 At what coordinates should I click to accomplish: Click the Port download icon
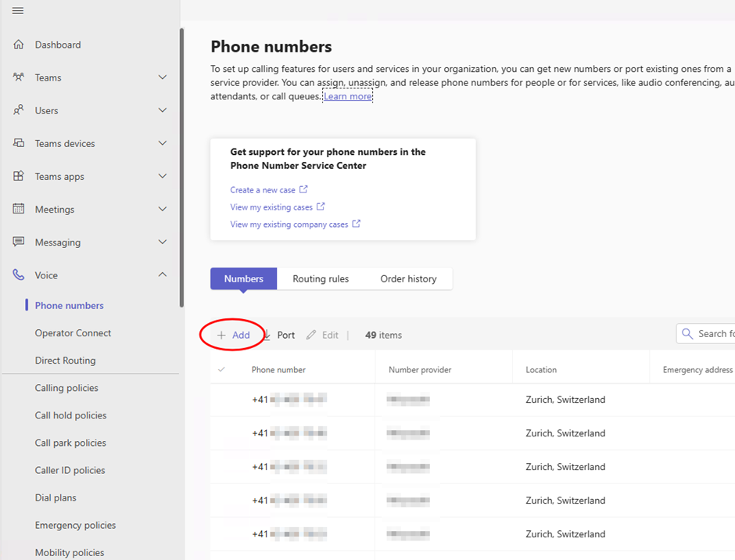tap(267, 335)
